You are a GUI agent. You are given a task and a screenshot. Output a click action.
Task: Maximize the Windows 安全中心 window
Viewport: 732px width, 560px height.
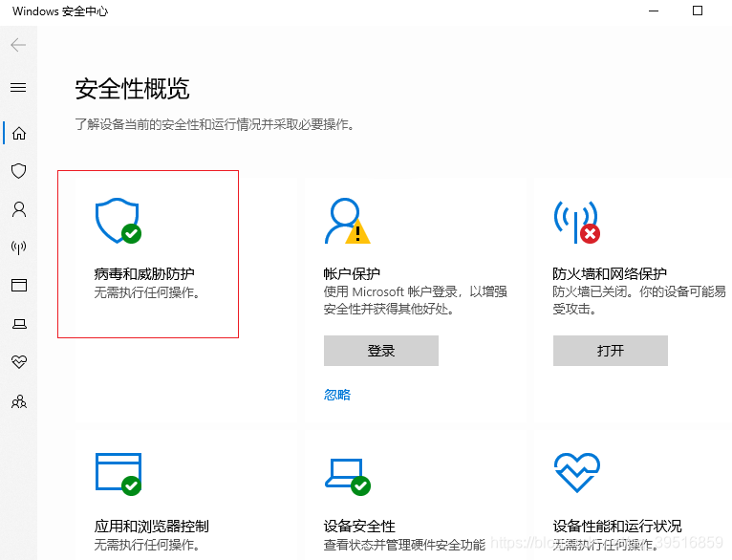pos(698,11)
